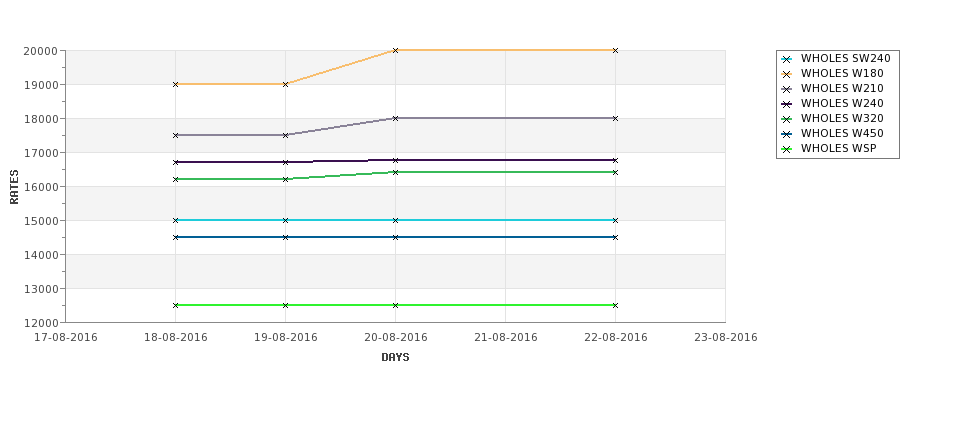This screenshot has height=429, width=975.
Task: Click the WHOLES SW240 legend marker
Action: tap(787, 59)
